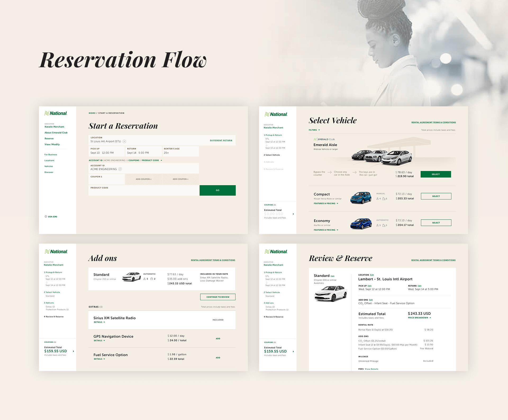This screenshot has height=420, width=508.
Task: Add the GPS Navigation Device extra
Action: coord(218,339)
